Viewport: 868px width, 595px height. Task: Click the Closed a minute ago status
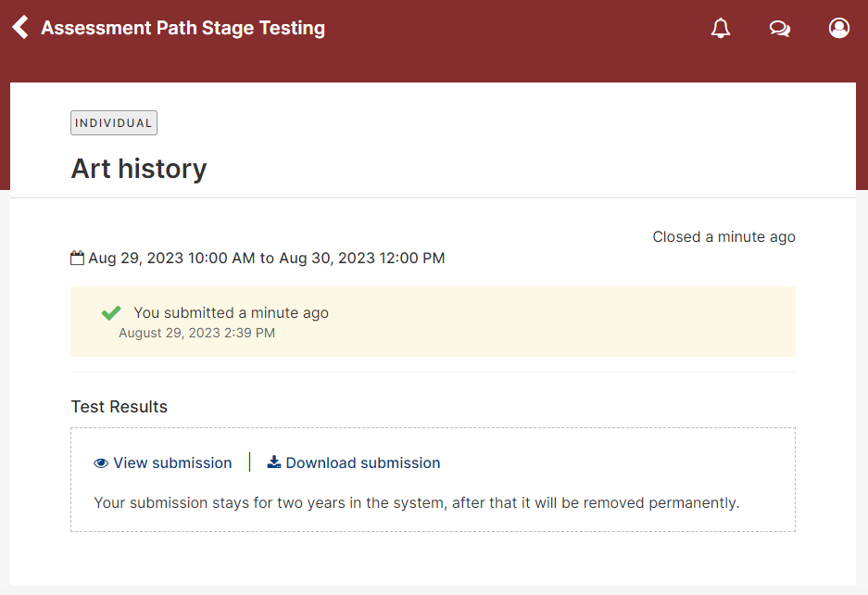pos(723,237)
